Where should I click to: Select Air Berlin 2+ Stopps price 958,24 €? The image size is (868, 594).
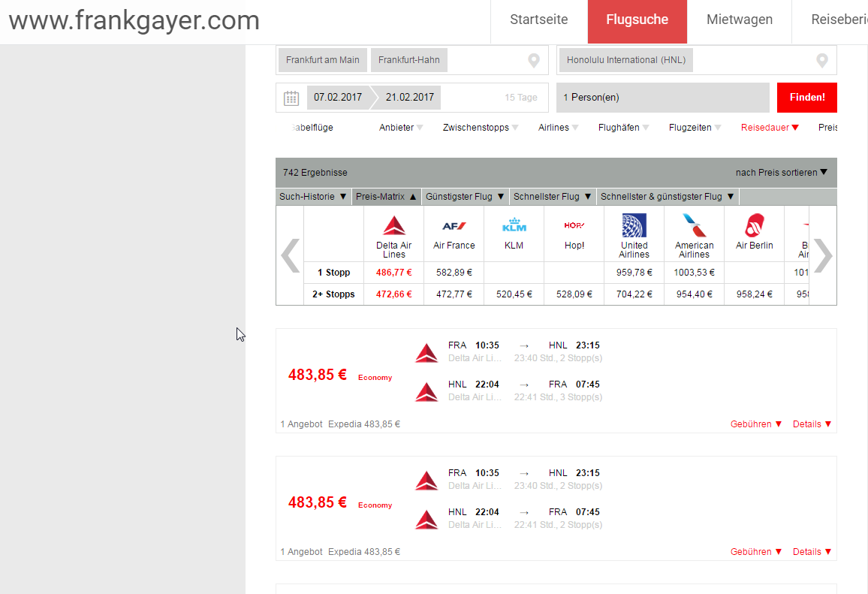point(755,294)
